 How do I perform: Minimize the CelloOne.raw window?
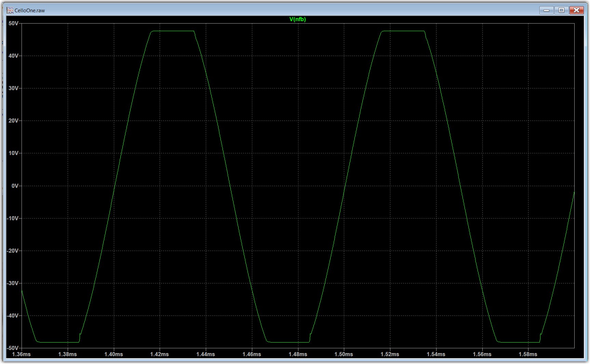click(x=547, y=10)
